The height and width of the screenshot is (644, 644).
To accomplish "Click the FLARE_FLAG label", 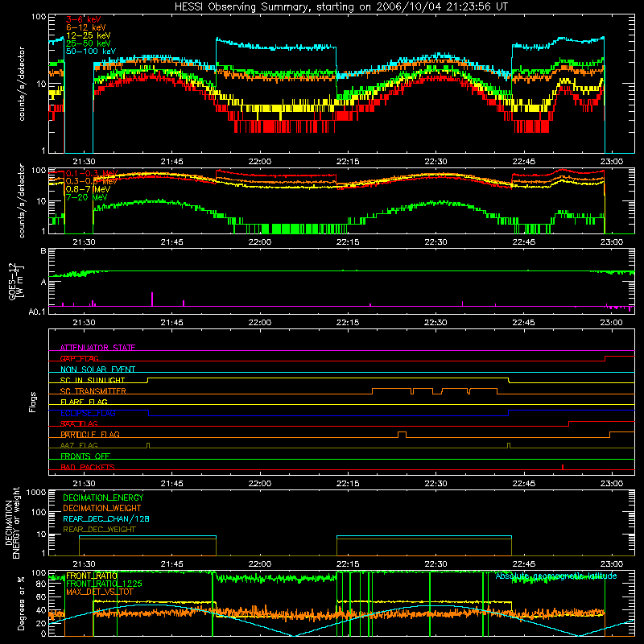I will tap(84, 402).
